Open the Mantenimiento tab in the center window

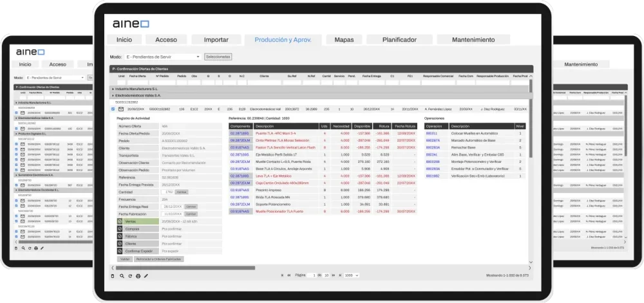click(x=473, y=40)
